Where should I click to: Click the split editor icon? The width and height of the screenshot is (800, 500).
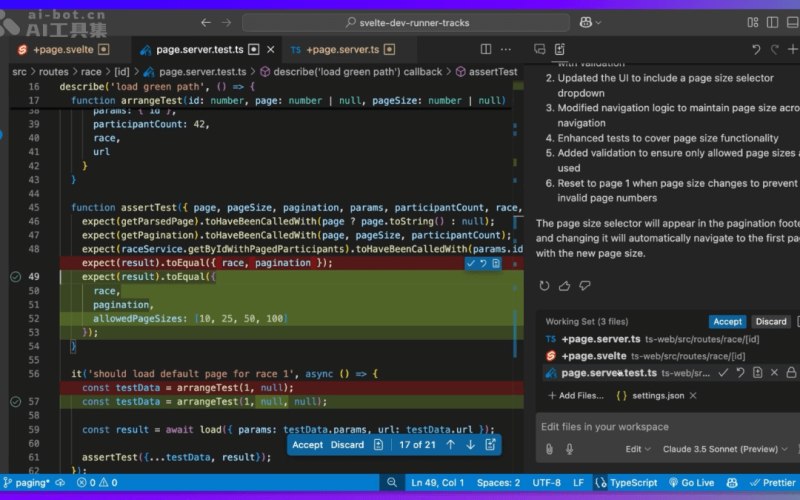(486, 49)
